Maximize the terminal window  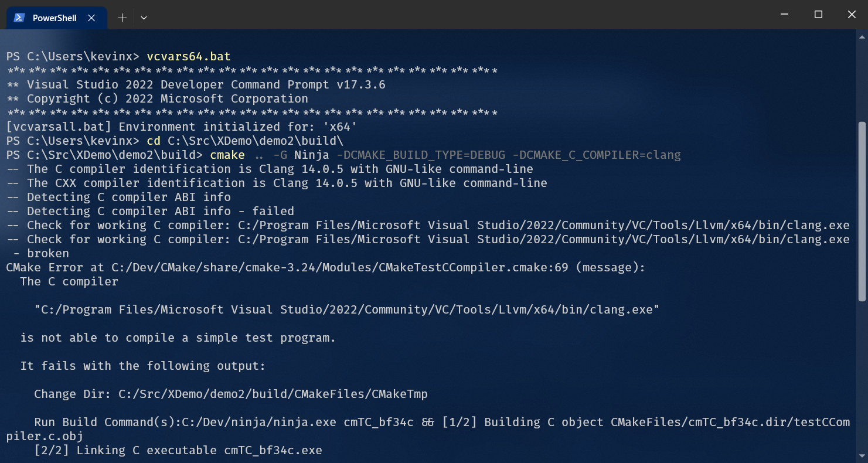coord(819,15)
